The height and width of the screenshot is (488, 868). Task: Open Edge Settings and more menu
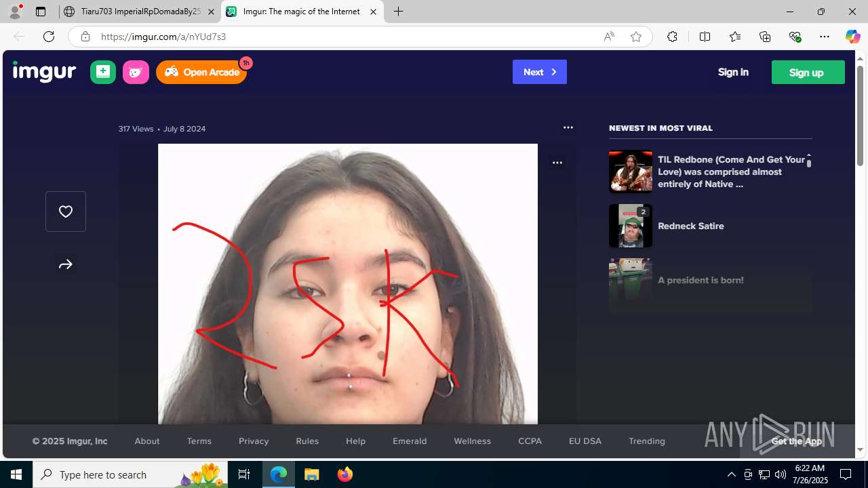(825, 37)
